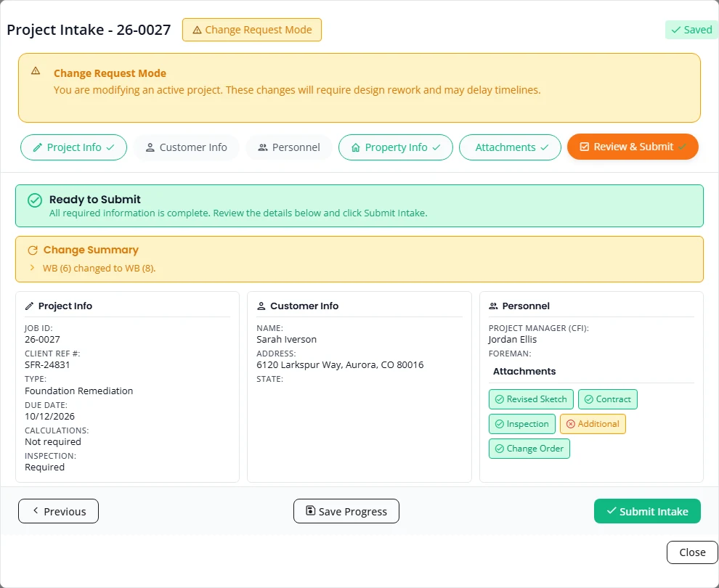Click the Save Progress button
Viewport: 719px width, 588px height.
coord(346,511)
